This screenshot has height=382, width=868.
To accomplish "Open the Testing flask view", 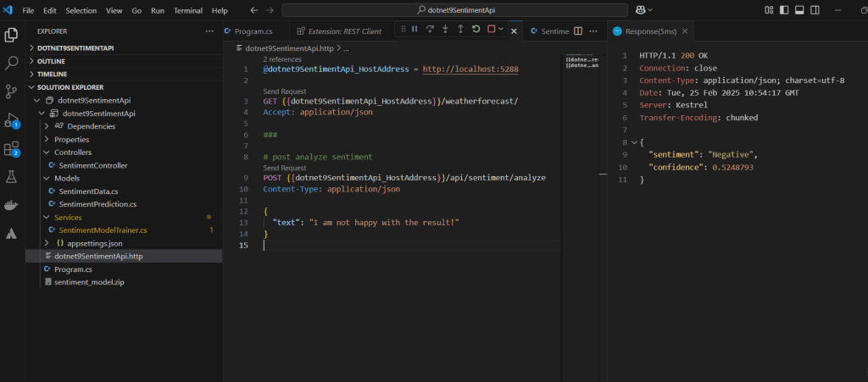I will click(x=11, y=177).
